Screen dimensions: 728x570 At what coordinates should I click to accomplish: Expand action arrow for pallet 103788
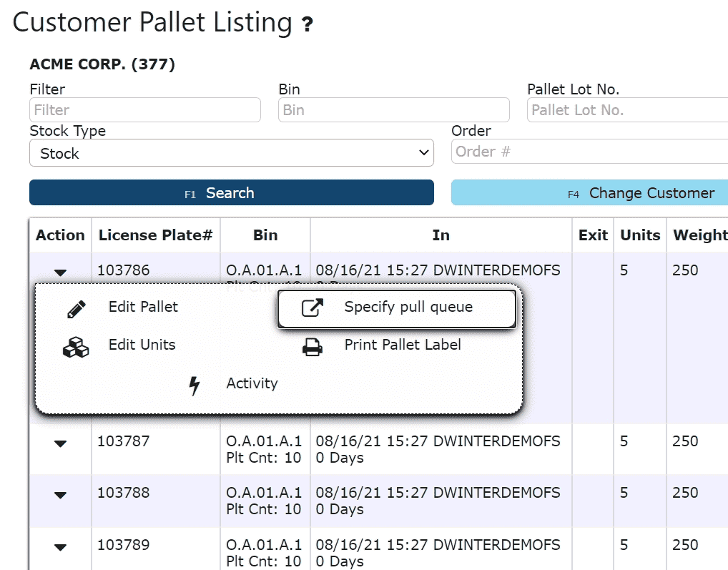click(61, 495)
